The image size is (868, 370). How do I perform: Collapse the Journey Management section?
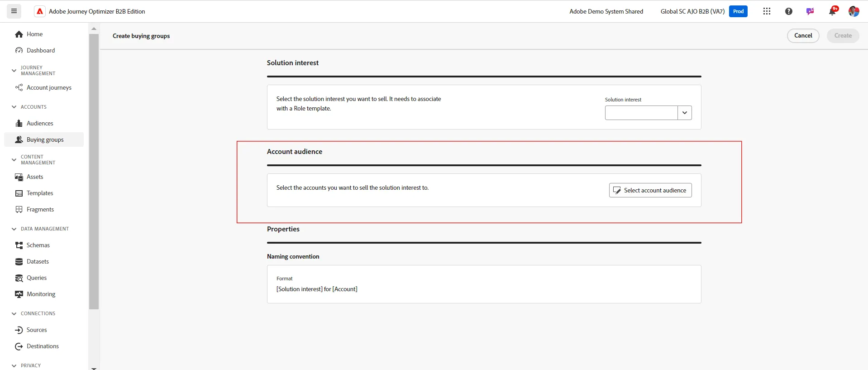tap(14, 70)
